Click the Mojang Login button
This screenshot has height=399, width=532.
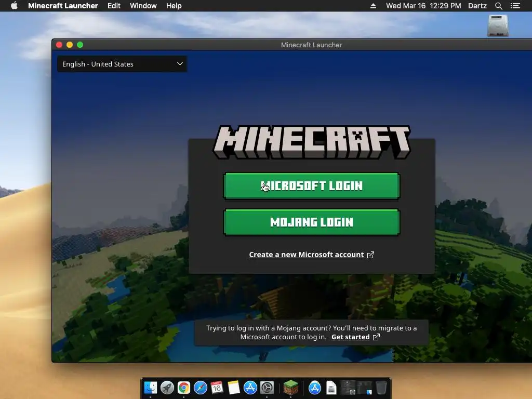click(x=312, y=222)
